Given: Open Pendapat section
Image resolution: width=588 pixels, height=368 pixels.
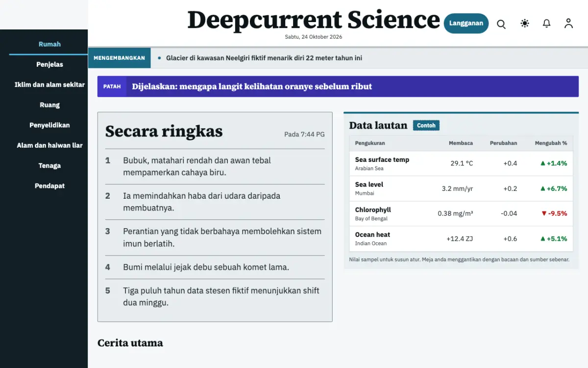Looking at the screenshot, I should click(49, 186).
